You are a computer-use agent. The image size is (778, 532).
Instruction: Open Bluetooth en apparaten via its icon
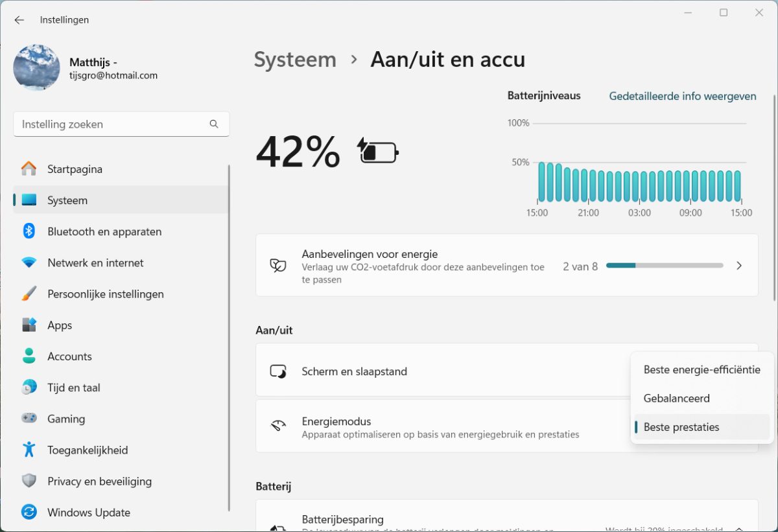tap(29, 231)
